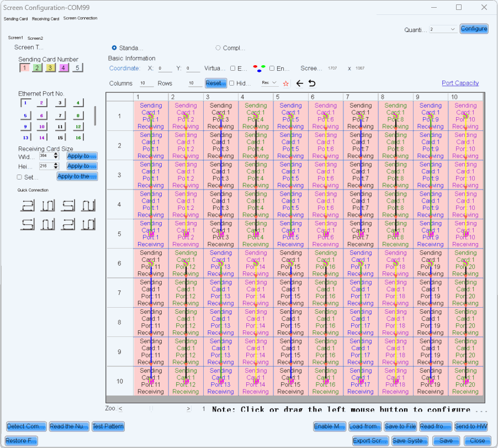The image size is (498, 448).
Task: Click the undo curved arrow icon
Action: tap(312, 83)
